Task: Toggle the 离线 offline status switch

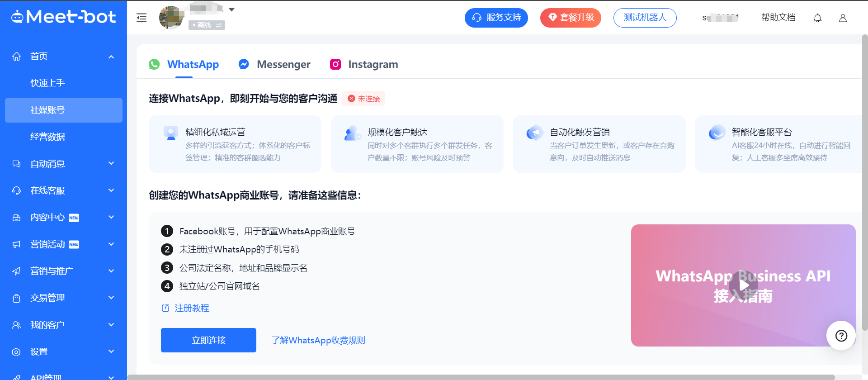Action: [x=207, y=25]
